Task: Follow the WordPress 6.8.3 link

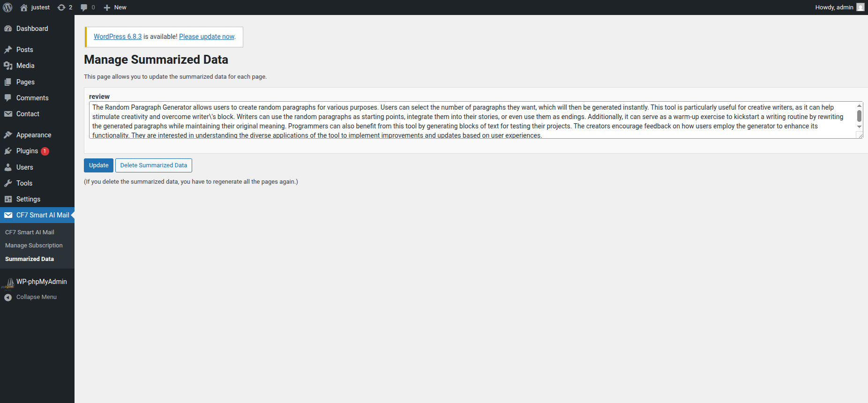Action: coord(118,37)
